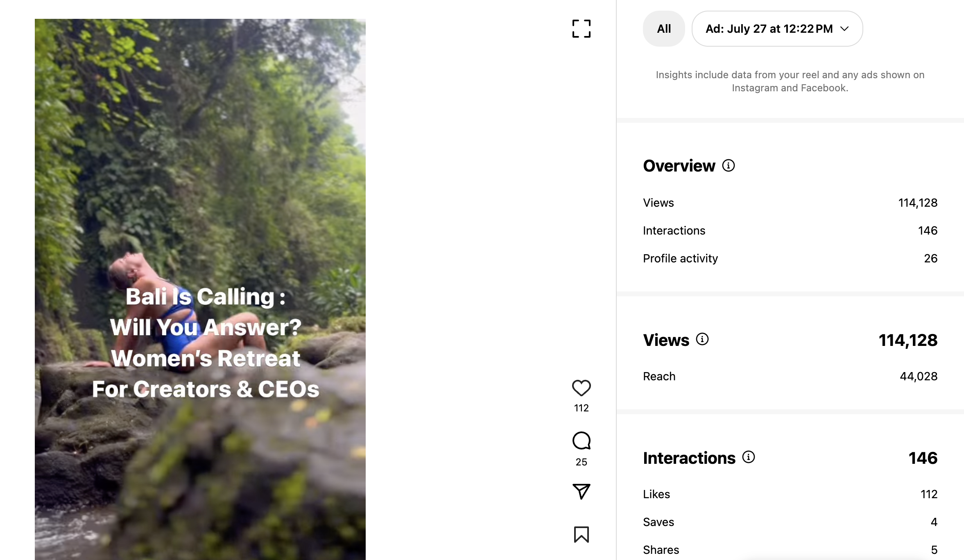Toggle the bookmark save icon
This screenshot has width=964, height=560.
[x=581, y=534]
